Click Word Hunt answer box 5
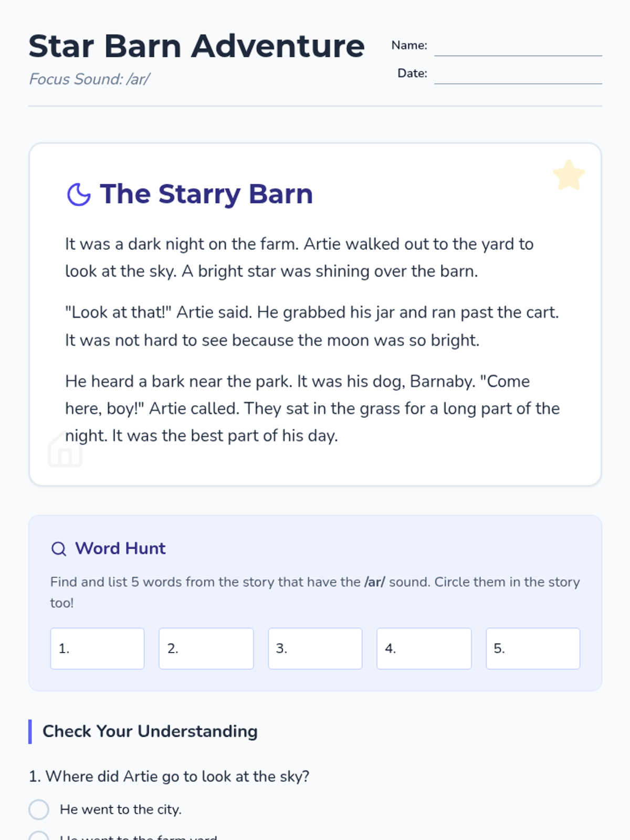This screenshot has height=840, width=630. click(533, 648)
